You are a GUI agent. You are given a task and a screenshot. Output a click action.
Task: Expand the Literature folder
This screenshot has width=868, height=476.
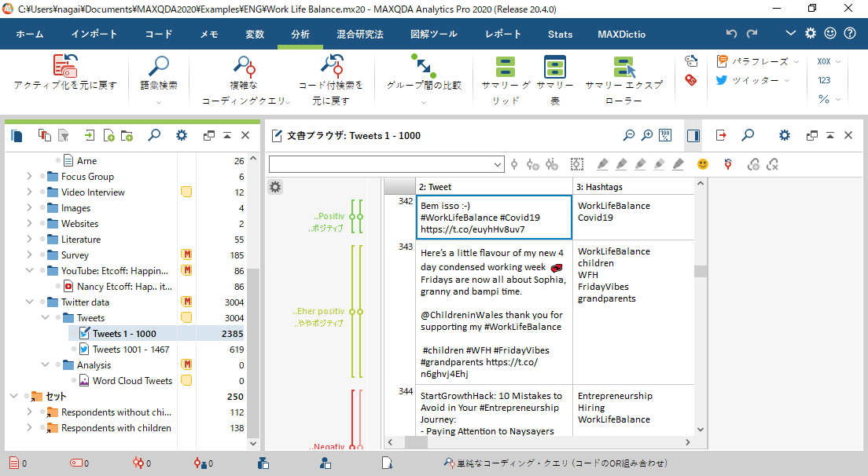point(29,240)
